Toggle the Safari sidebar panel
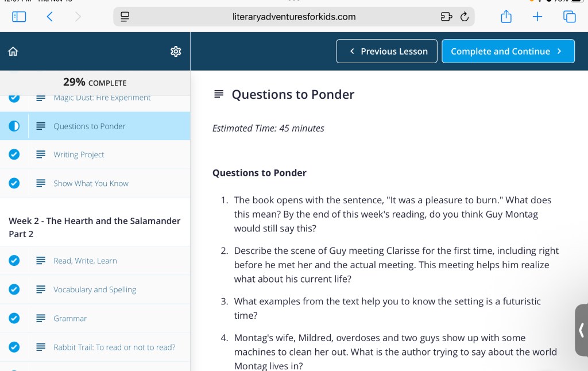The width and height of the screenshot is (588, 371). click(x=19, y=17)
